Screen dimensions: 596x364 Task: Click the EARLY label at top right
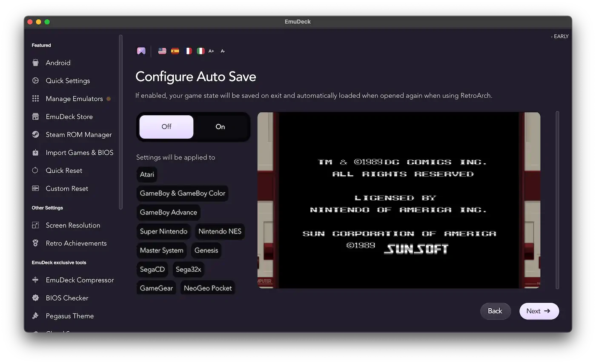tap(560, 37)
